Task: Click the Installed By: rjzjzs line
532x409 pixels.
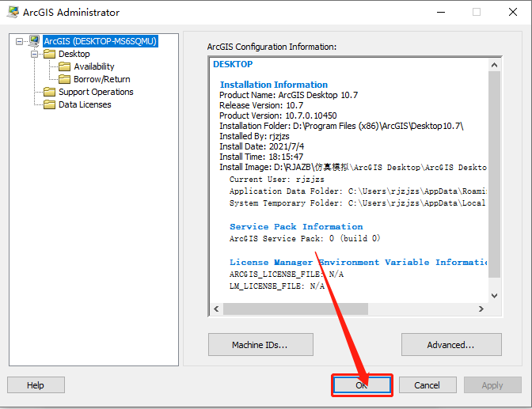Action: click(x=254, y=136)
